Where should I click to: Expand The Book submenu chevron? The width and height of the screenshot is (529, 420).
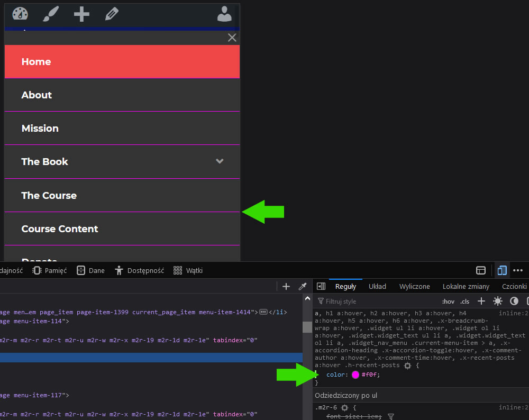220,161
